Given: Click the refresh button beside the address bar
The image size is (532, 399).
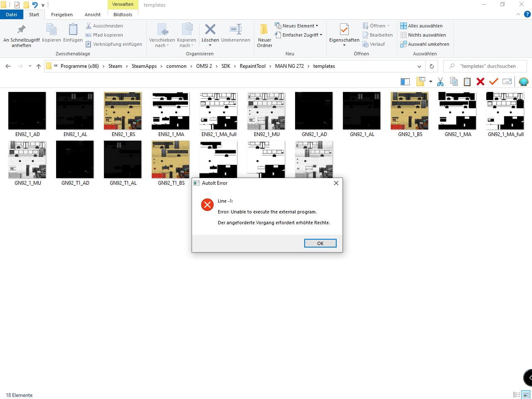Looking at the screenshot, I should coord(431,66).
